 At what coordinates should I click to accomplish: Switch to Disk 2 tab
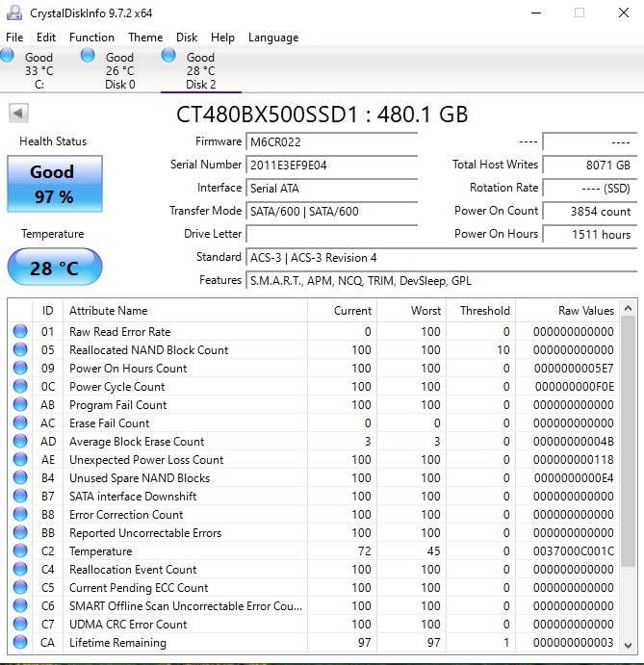tap(200, 71)
